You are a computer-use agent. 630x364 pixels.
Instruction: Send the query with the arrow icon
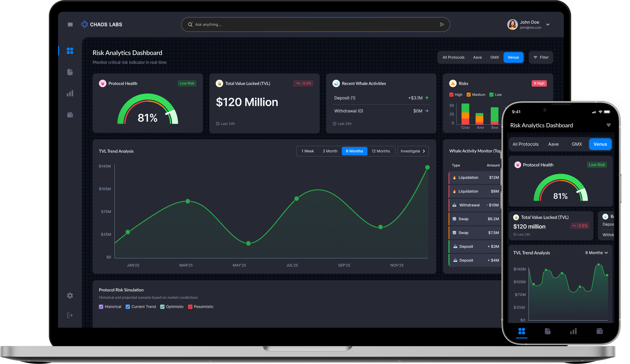point(442,24)
